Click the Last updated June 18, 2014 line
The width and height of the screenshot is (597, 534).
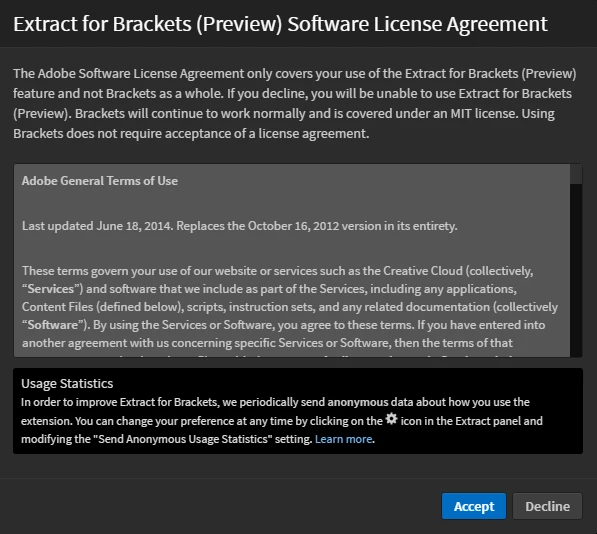pos(239,226)
